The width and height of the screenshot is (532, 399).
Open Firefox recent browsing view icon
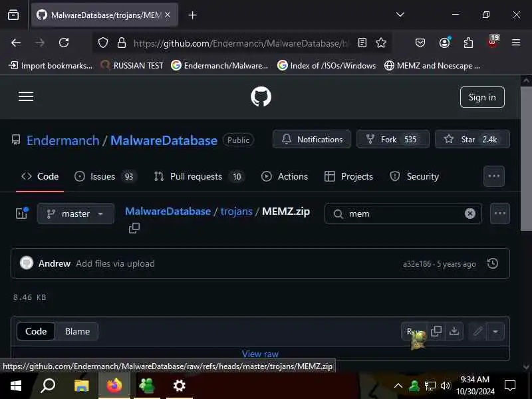(x=13, y=15)
